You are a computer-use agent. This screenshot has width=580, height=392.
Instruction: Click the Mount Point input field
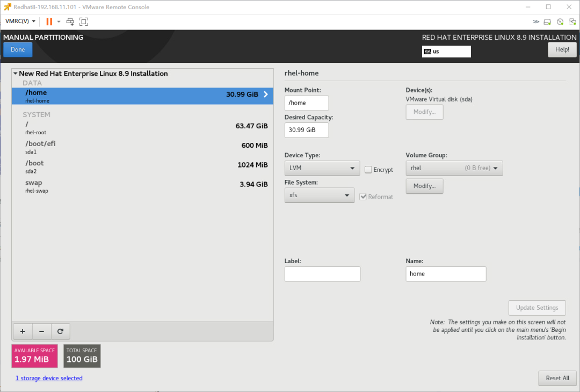coord(306,103)
